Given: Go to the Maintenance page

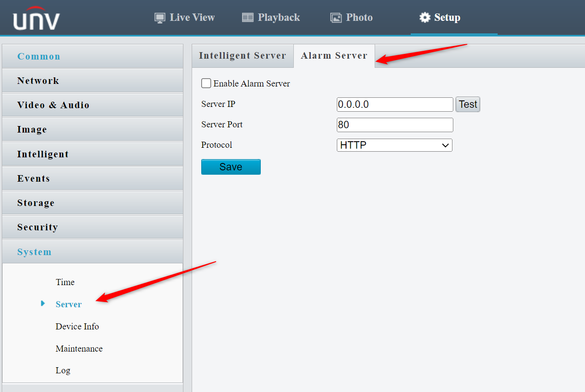Looking at the screenshot, I should [79, 348].
